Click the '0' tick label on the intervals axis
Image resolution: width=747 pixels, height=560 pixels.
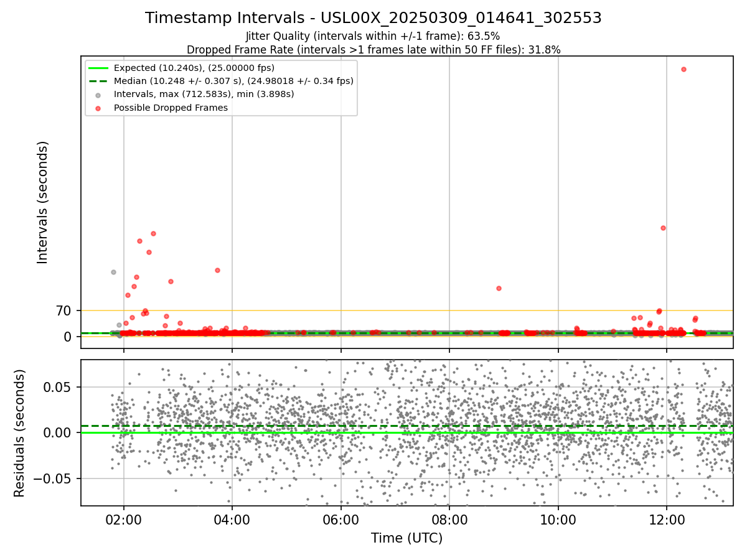[69, 337]
